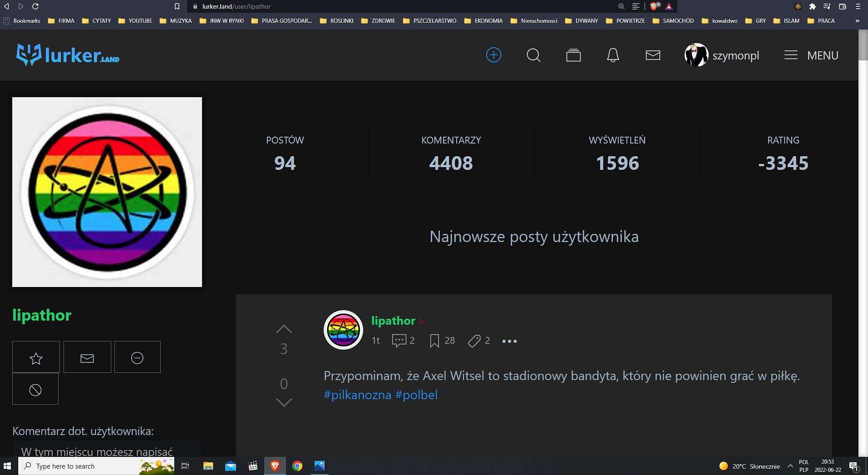Open FIRMA bookmarks folder
868x475 pixels.
tap(61, 20)
